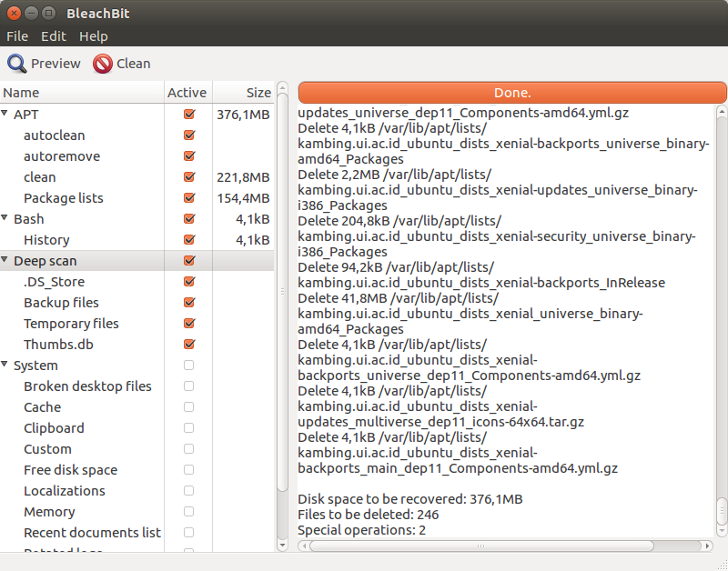
Task: Click the cleaner list vertical scrollbar
Action: (x=282, y=292)
